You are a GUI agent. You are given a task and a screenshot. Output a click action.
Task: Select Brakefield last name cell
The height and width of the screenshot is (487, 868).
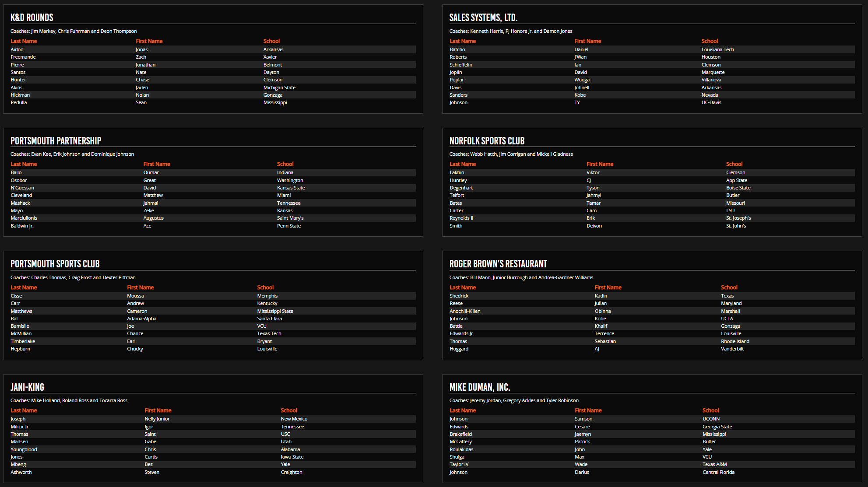pos(461,434)
